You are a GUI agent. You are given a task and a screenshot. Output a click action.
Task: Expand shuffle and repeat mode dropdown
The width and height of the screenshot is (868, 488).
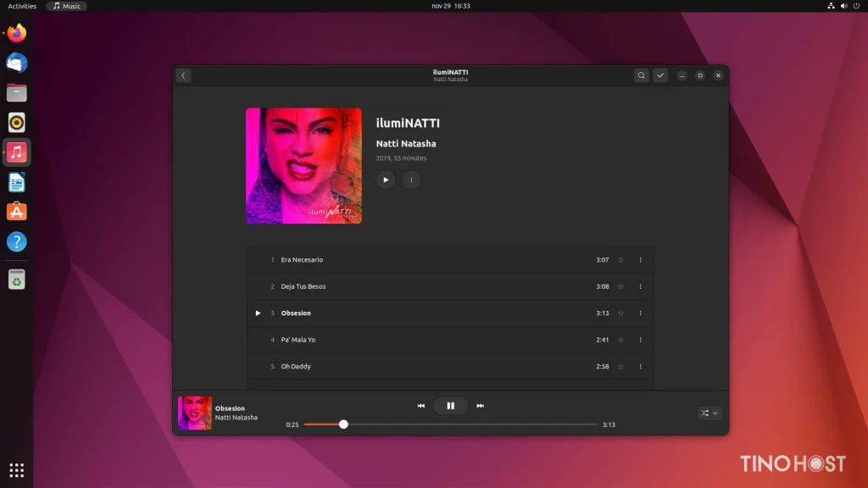coord(709,413)
